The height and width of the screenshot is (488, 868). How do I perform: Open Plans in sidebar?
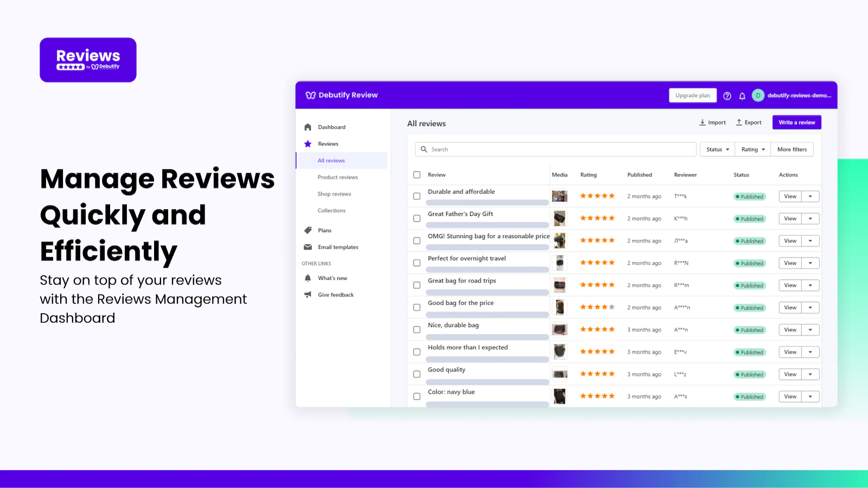[324, 230]
